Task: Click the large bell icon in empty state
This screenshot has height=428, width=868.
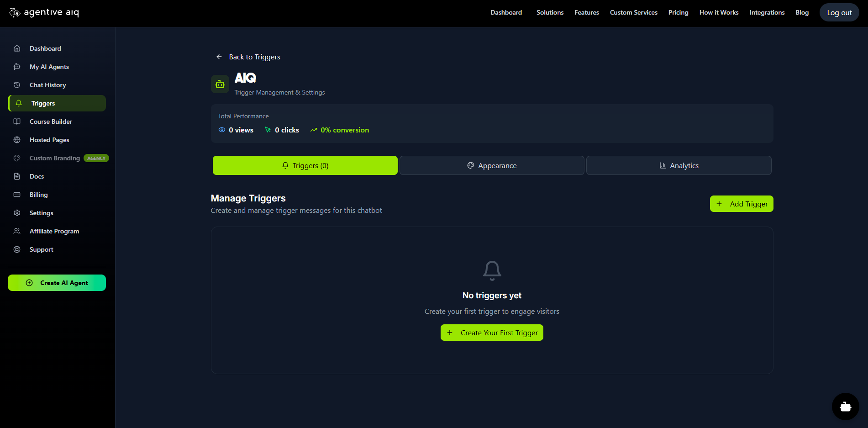Action: (x=492, y=270)
